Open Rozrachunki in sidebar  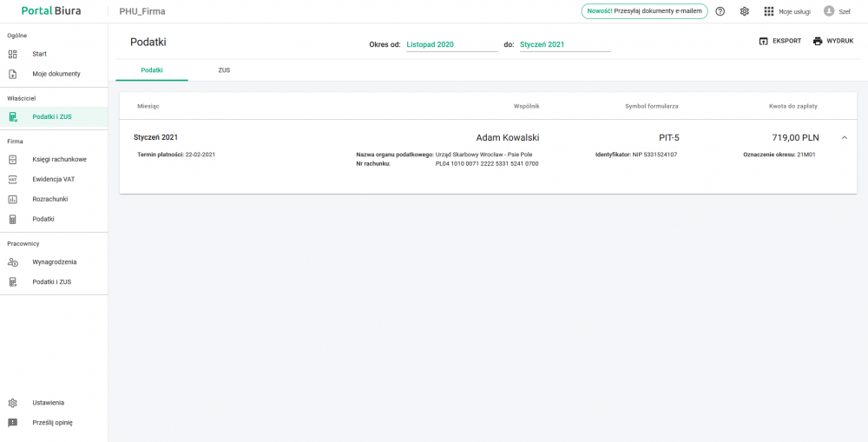click(x=49, y=199)
